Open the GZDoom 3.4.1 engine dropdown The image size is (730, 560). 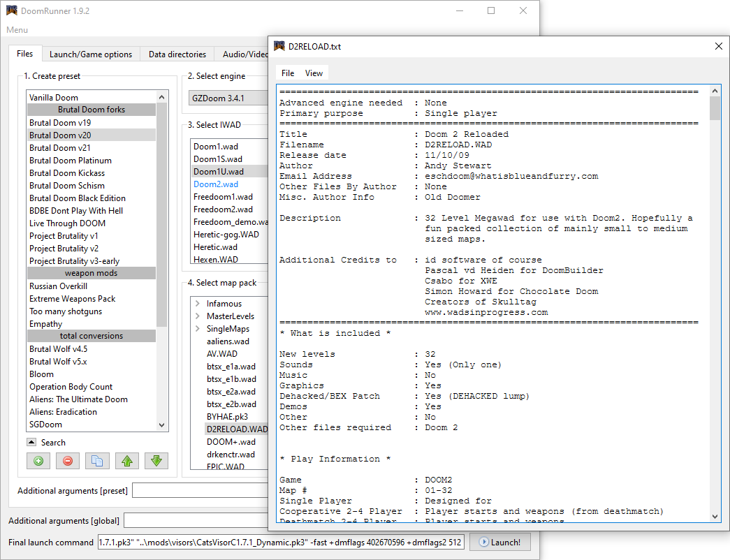point(228,98)
